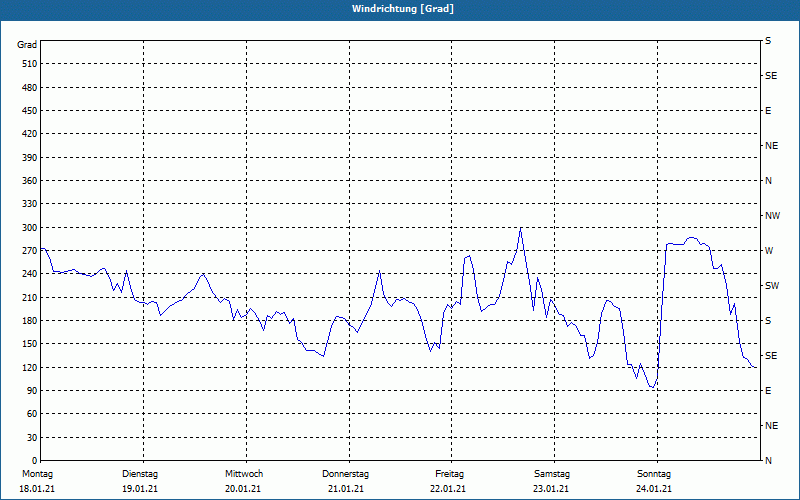Screen dimensions: 800x500
Task: Click the 330 degree axis label
Action: [29, 204]
